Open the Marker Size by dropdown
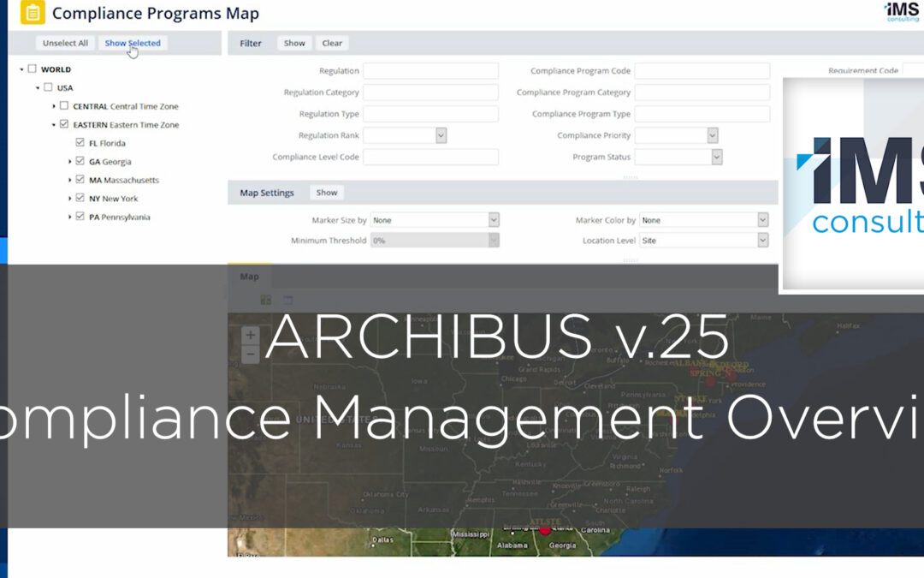 [494, 220]
